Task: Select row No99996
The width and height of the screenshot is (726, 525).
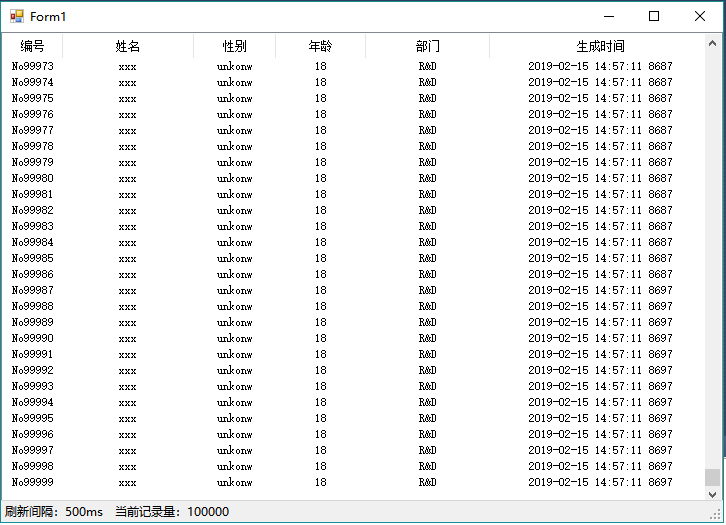Action: pyautogui.click(x=353, y=434)
